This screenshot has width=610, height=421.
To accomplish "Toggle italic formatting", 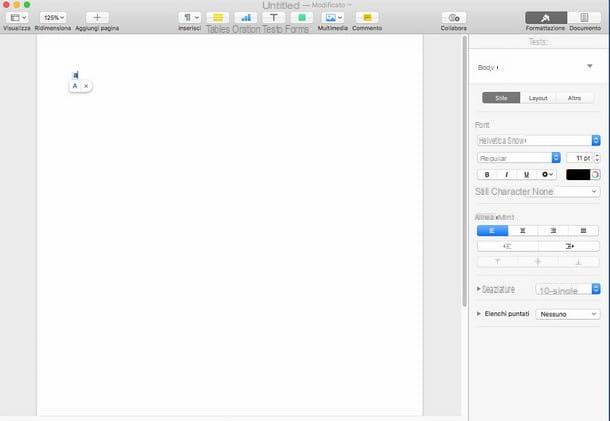I will click(x=507, y=175).
